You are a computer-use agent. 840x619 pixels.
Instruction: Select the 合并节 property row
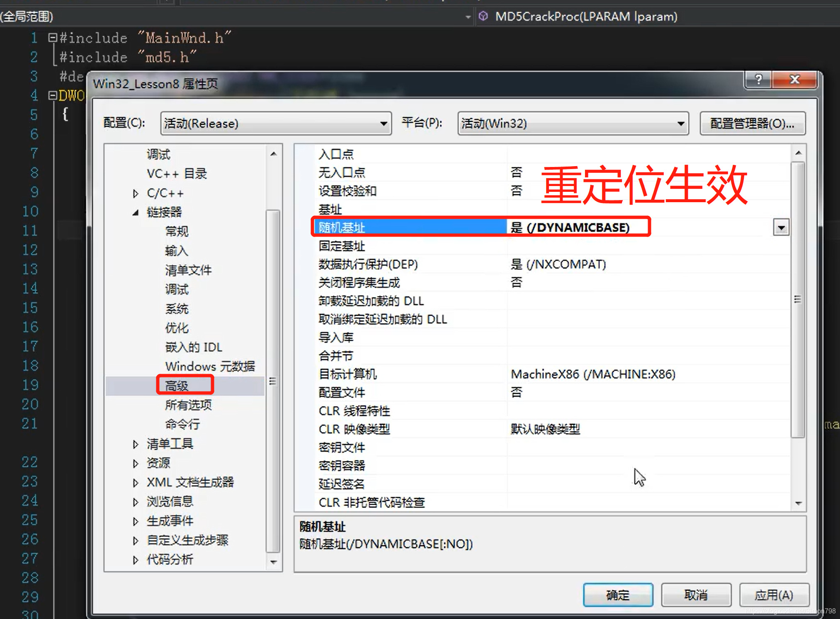click(552, 356)
